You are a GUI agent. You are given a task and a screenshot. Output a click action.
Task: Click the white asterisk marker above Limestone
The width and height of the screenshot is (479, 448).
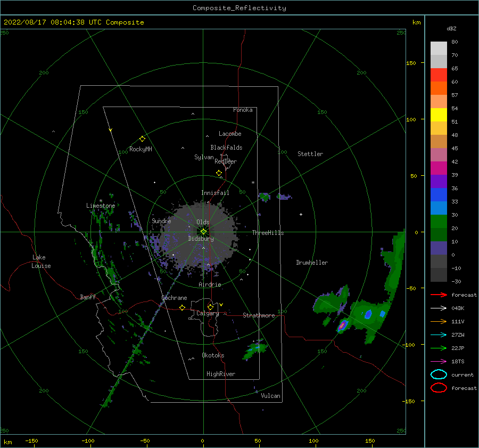point(101,201)
